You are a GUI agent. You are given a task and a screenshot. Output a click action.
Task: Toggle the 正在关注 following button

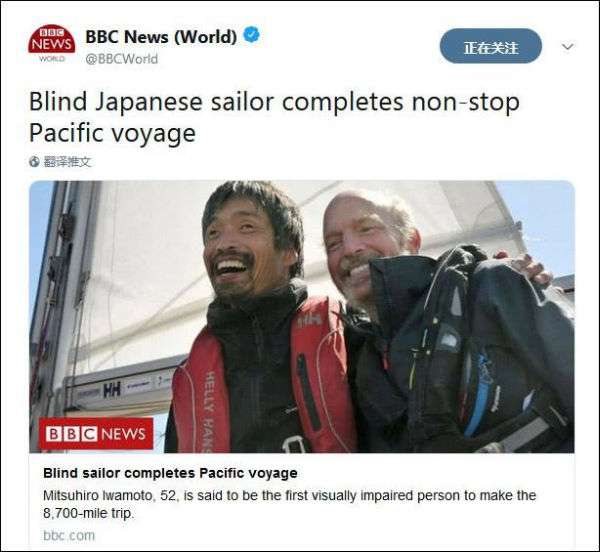(491, 46)
